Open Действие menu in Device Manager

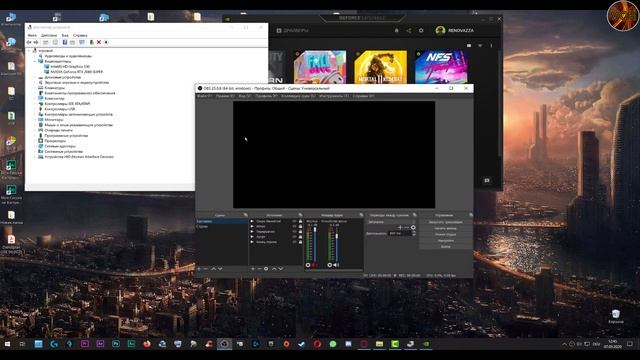pos(49,36)
